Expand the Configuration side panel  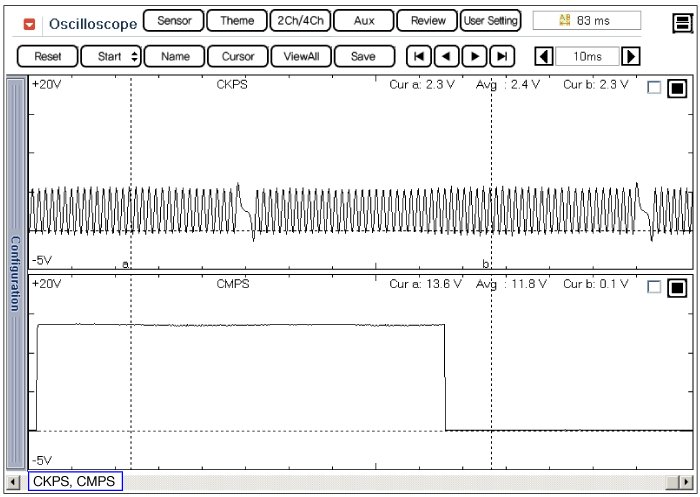(x=15, y=272)
